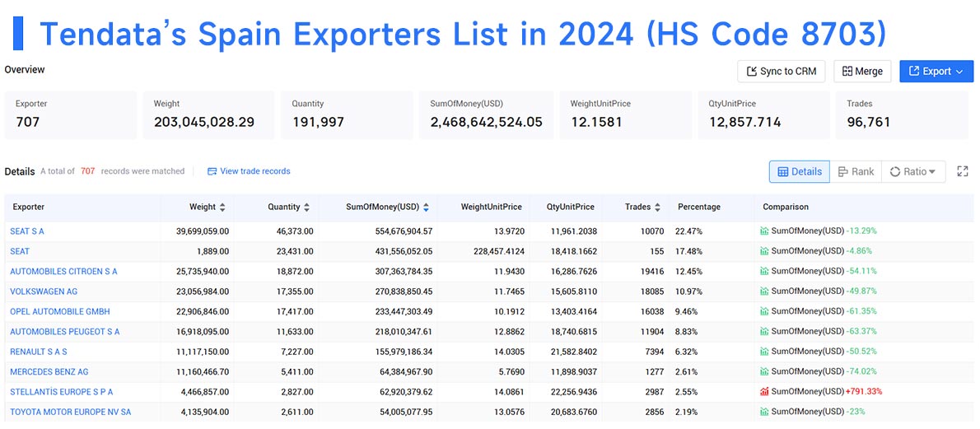Click the QtyUnitPrice overview card 12,857.714

point(763,115)
